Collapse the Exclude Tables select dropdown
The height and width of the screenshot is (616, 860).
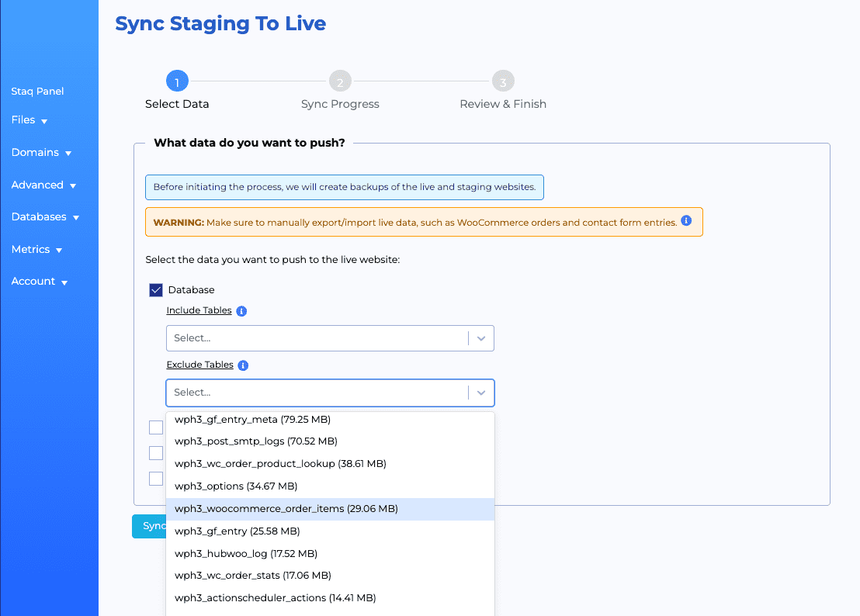480,393
